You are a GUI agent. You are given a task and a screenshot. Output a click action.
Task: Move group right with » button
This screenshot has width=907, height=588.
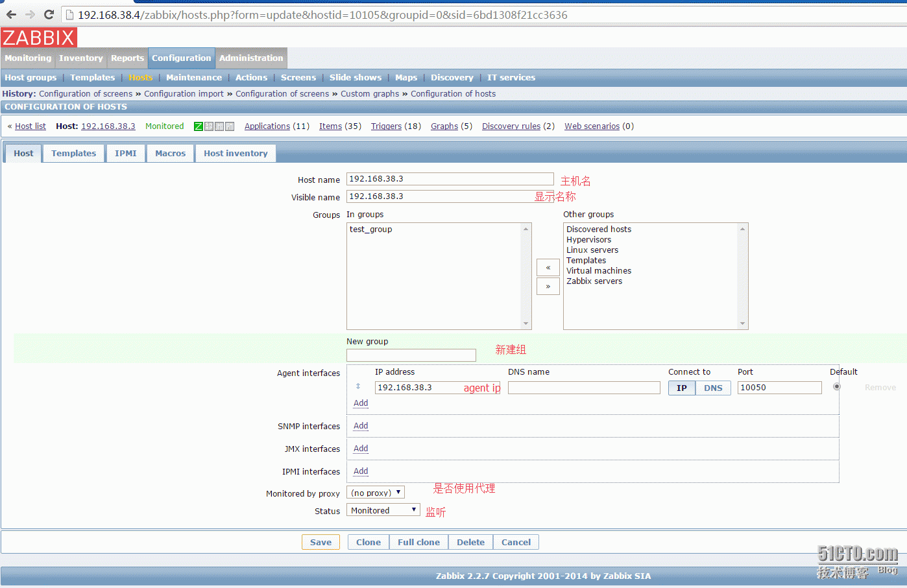click(548, 286)
